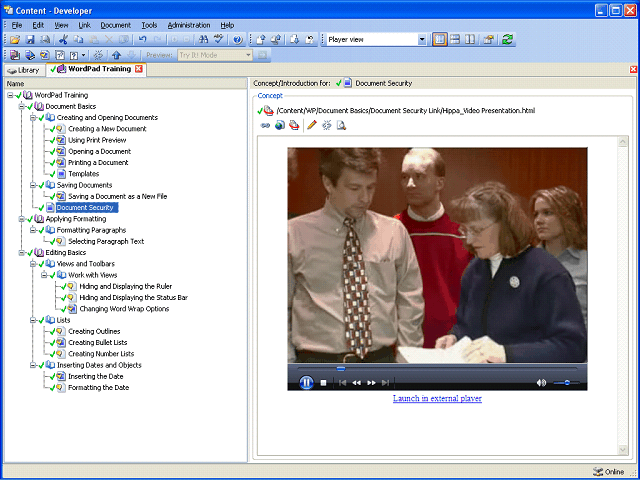Close the WordPad Training tab
640x480 pixels.
coord(139,69)
